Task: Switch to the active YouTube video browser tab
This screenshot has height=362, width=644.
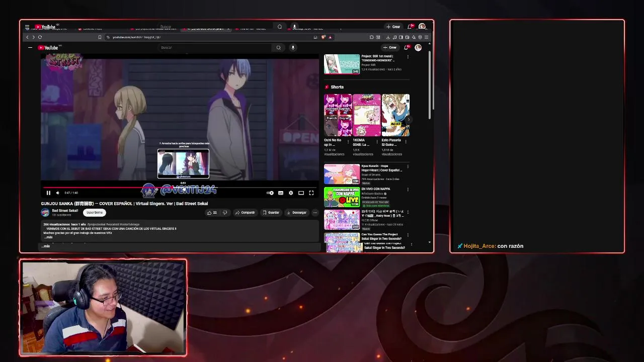Action: [206, 29]
